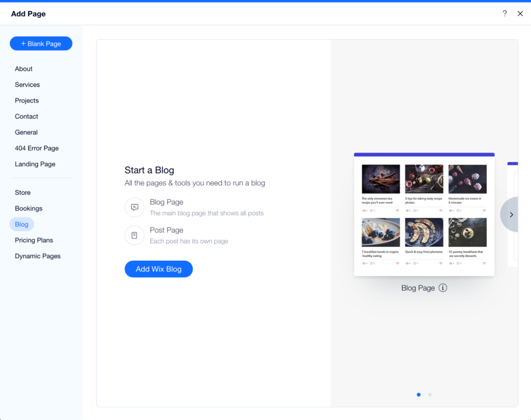
Task: Click the Blog Page info icon
Action: 443,288
